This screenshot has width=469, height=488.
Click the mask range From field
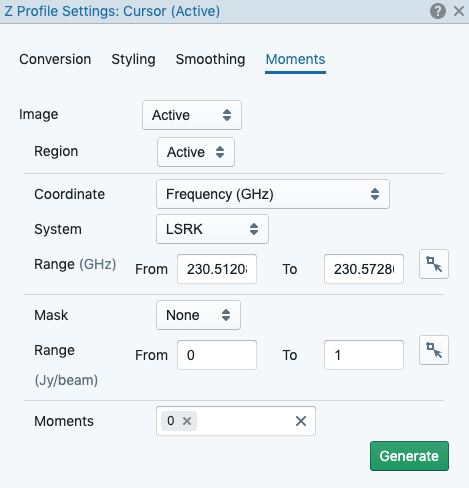pyautogui.click(x=217, y=355)
